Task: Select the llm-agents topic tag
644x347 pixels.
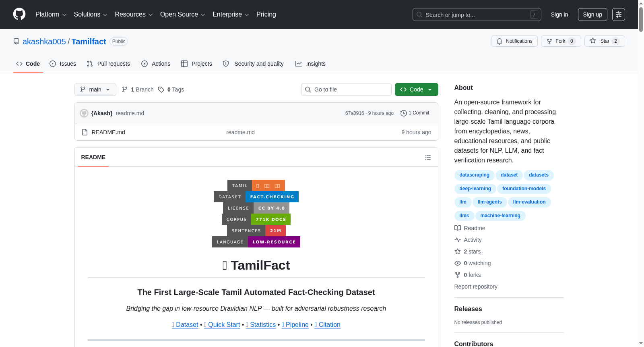Action: [490, 202]
